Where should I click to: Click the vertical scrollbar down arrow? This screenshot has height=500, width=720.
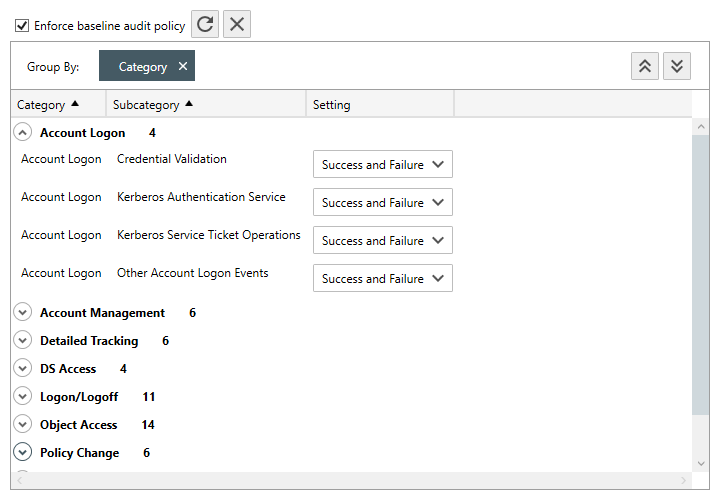[x=701, y=463]
